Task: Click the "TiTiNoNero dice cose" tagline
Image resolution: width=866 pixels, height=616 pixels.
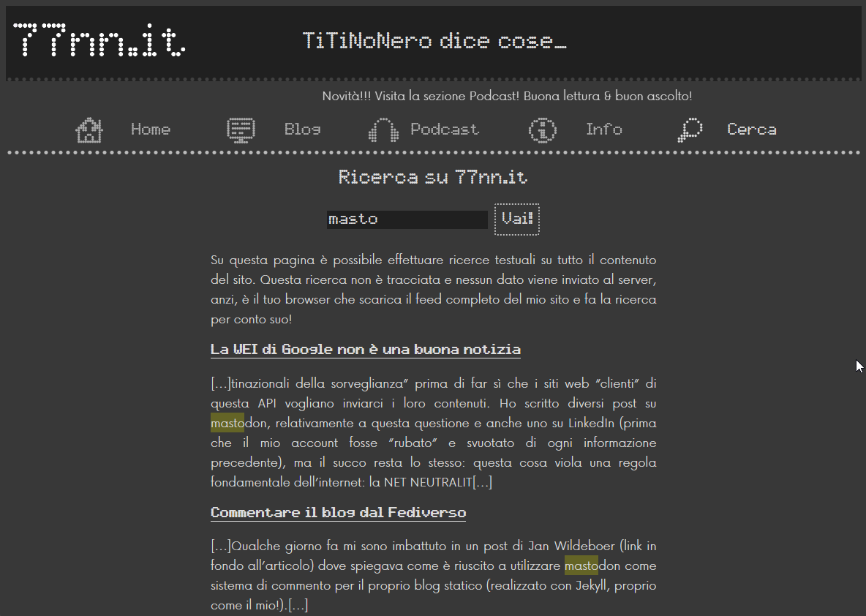Action: pos(434,41)
